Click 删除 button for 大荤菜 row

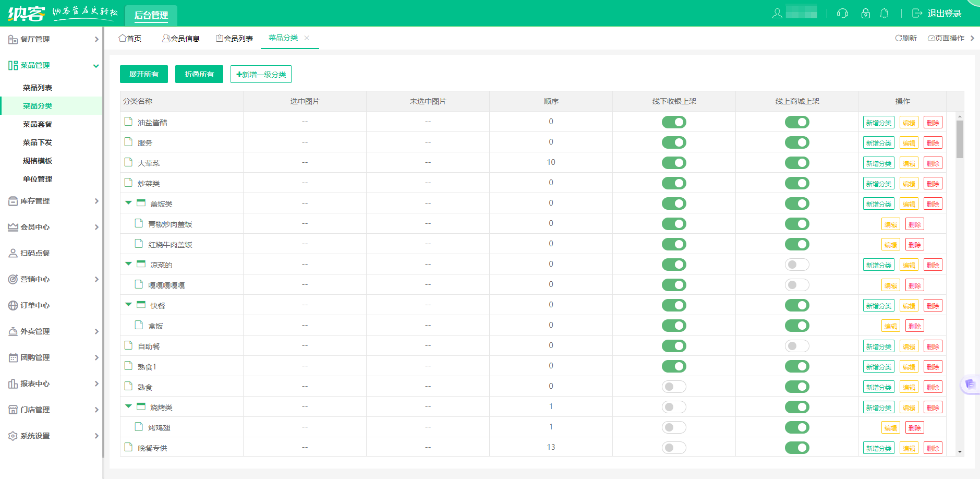[933, 163]
